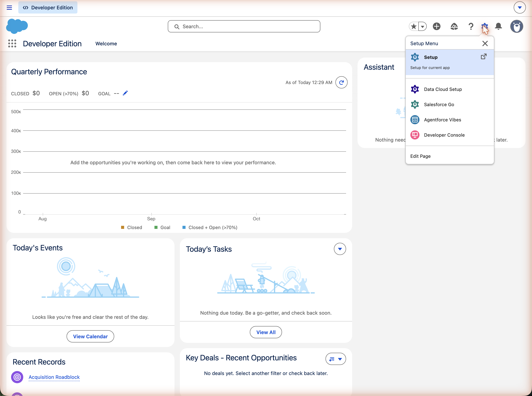This screenshot has width=532, height=396.
Task: Choose Edit Page in Setup Menu
Action: coord(449,156)
